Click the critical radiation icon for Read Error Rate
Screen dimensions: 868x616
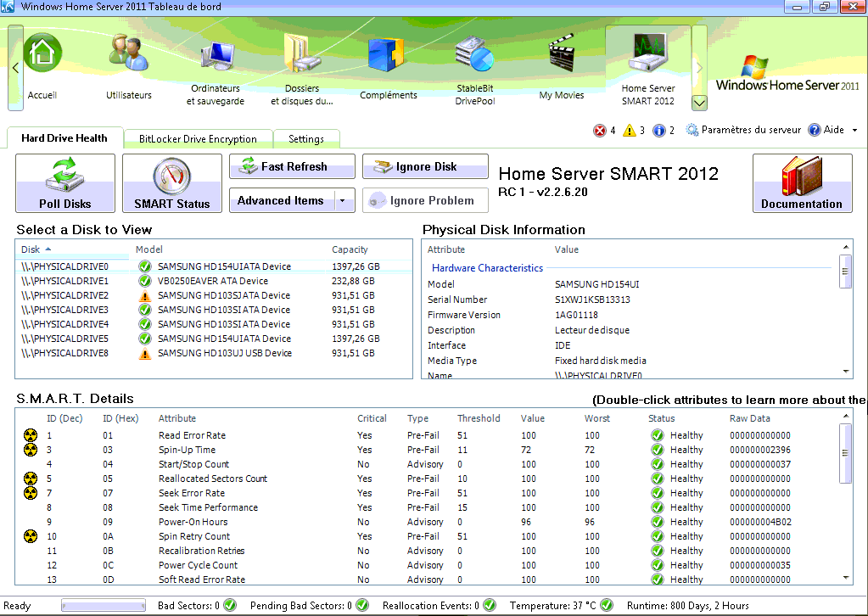click(x=31, y=435)
